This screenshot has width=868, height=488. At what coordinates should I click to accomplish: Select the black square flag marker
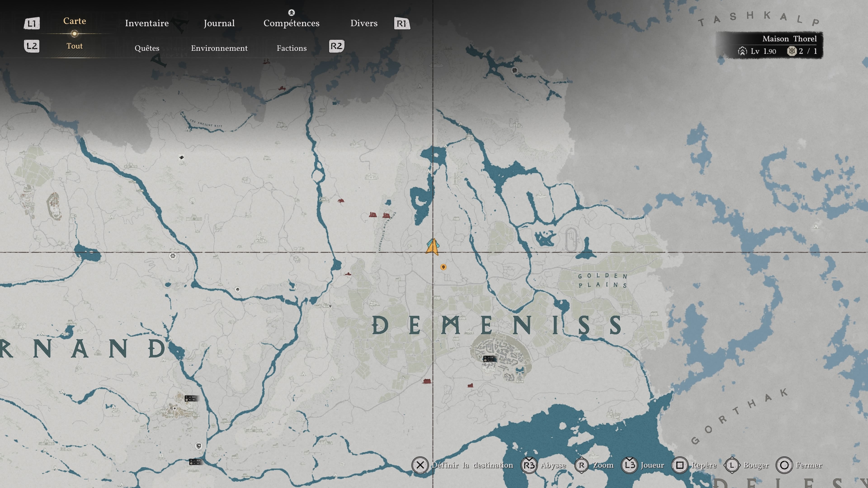(181, 157)
